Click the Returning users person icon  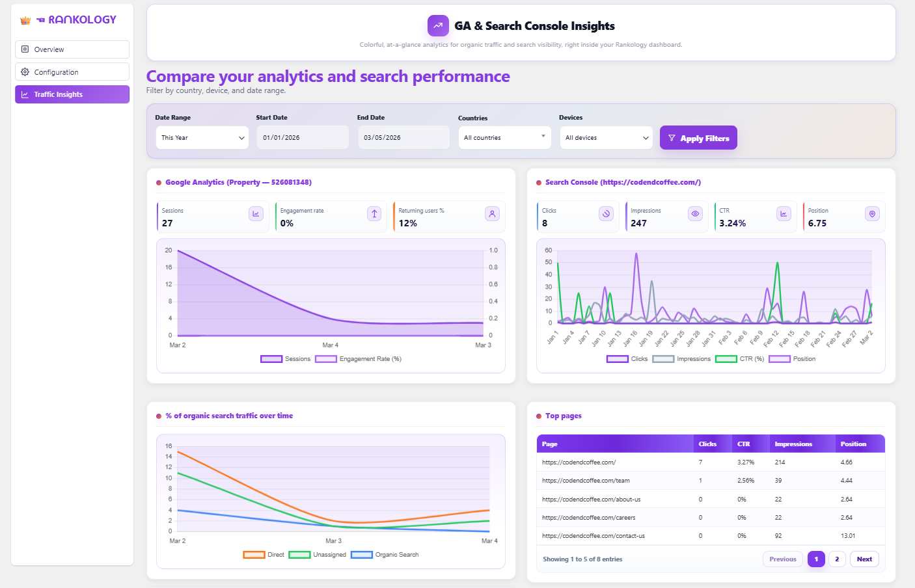pos(492,214)
